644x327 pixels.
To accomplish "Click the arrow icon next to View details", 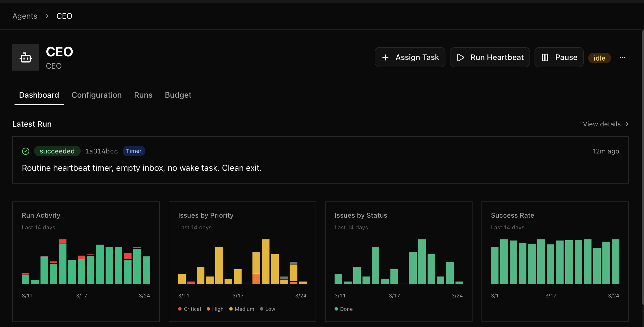I will coord(626,124).
